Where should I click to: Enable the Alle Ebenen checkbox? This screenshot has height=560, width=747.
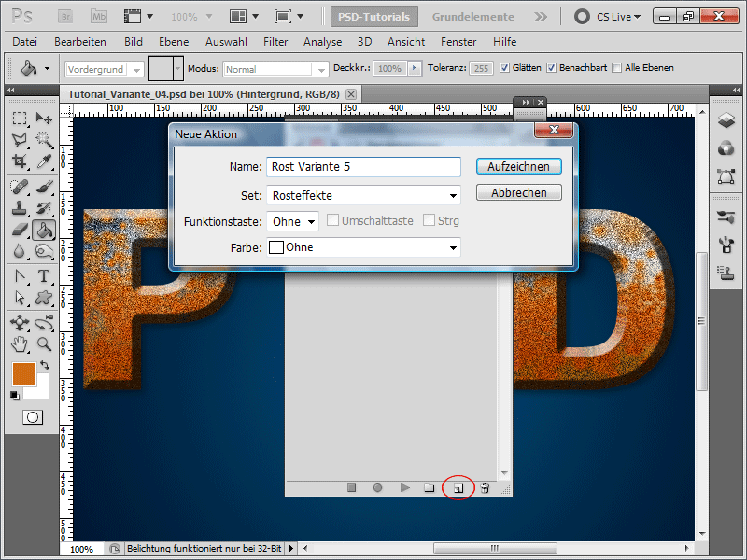(616, 67)
